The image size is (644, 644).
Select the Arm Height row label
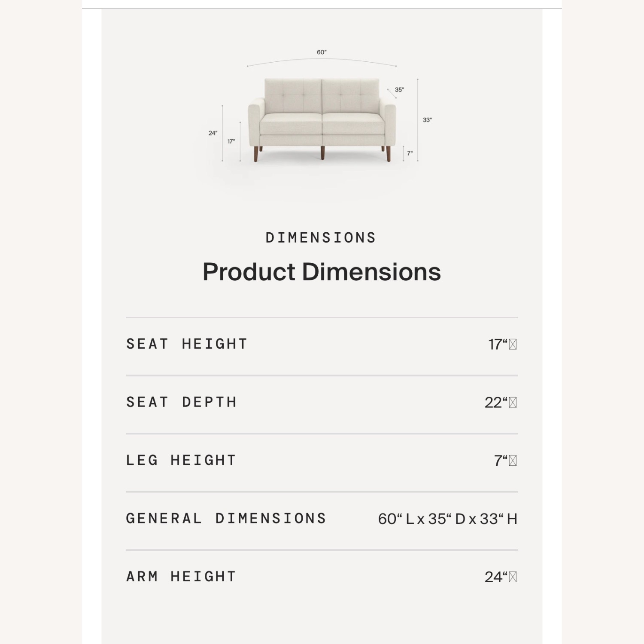(181, 577)
